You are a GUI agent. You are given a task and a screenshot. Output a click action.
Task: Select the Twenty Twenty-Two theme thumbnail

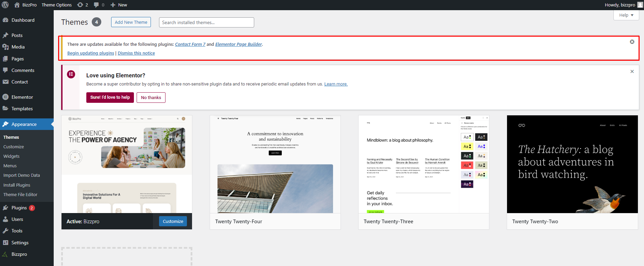[572, 164]
